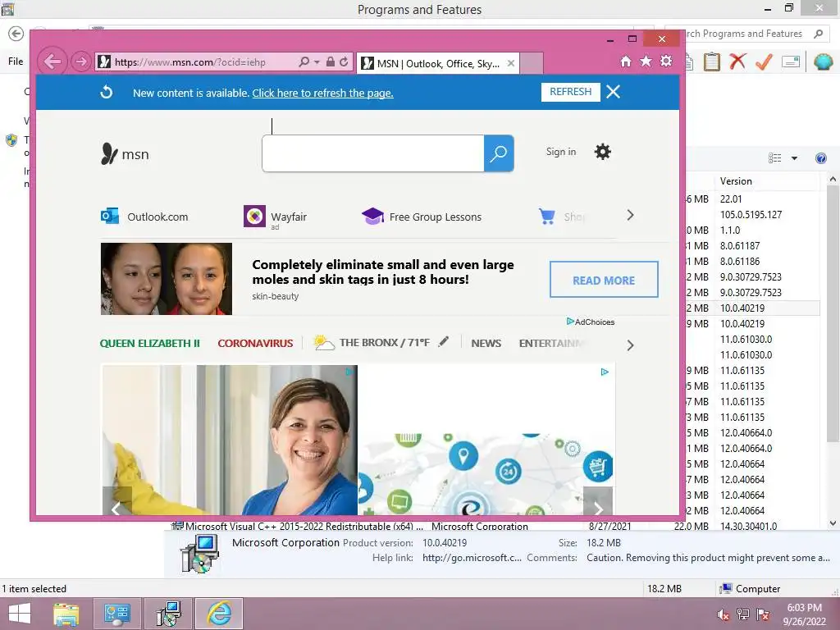This screenshot has height=630, width=840.
Task: Click the padlock security icon in address bar
Action: (331, 62)
